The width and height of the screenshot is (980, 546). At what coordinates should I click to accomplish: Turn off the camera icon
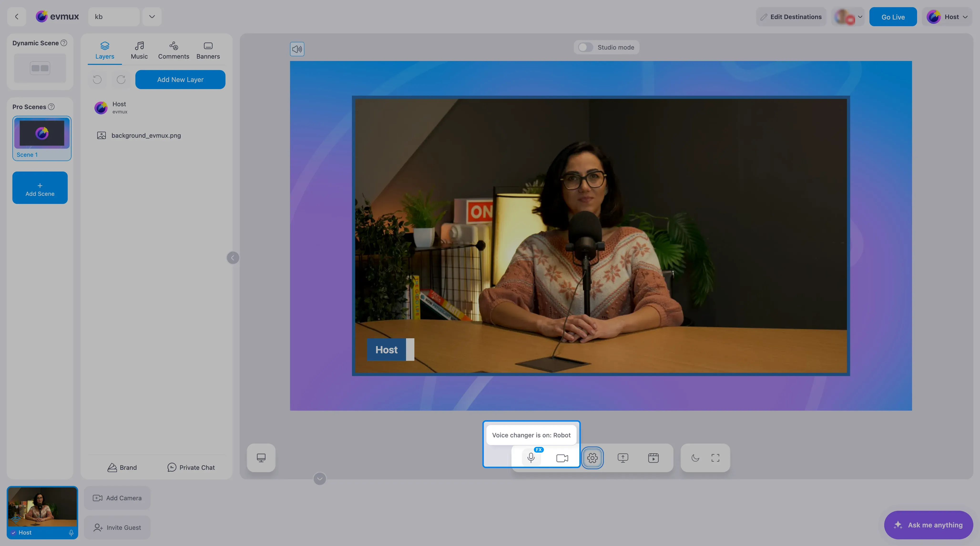point(562,458)
